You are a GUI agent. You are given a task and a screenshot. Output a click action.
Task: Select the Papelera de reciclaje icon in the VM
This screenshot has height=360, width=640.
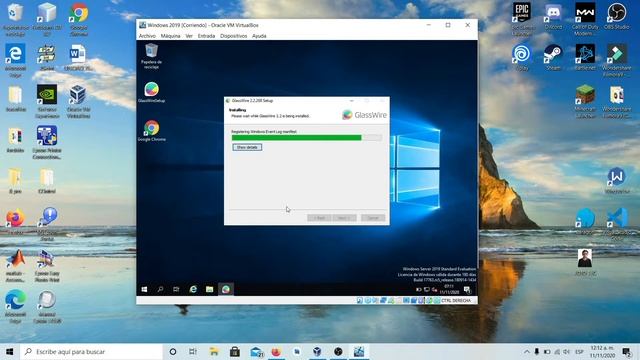[x=151, y=57]
